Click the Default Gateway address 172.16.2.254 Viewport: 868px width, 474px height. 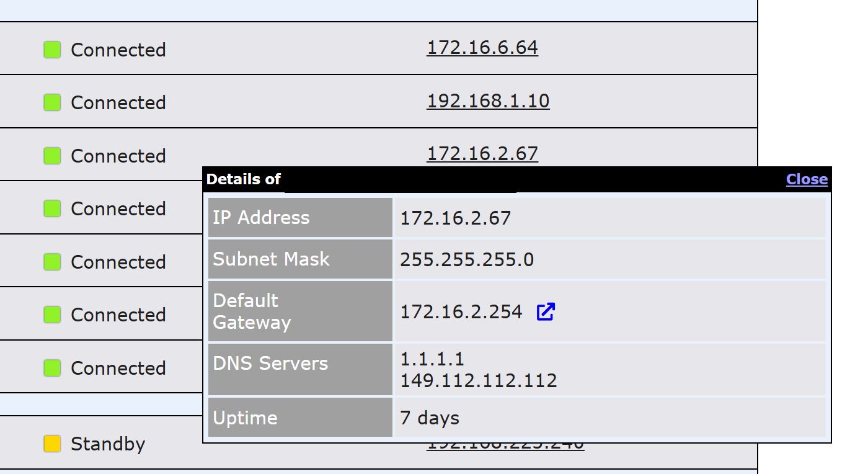(x=461, y=311)
